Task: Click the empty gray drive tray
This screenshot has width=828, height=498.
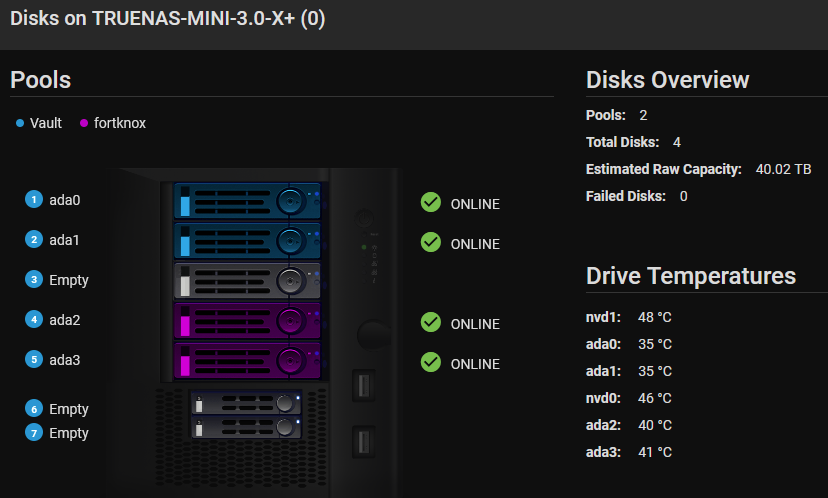Action: pyautogui.click(x=247, y=281)
